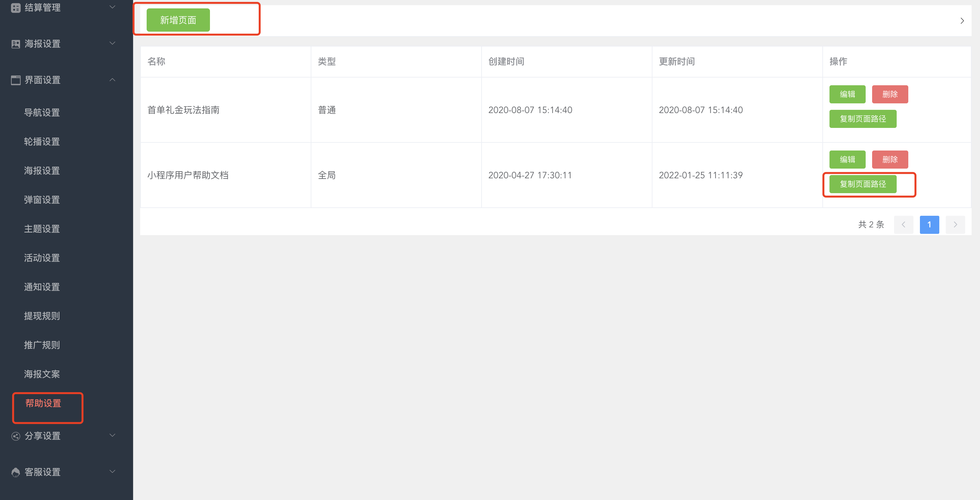Open 提现规则 submenu item

(42, 316)
